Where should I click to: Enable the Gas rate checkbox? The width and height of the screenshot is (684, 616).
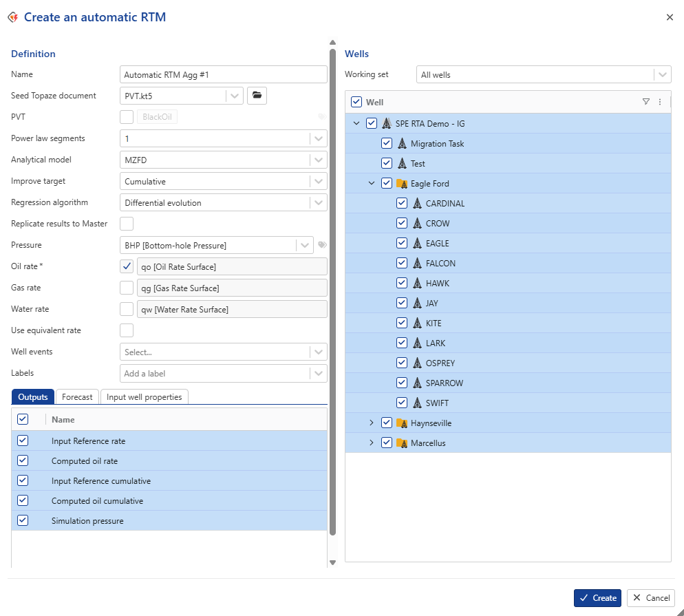(127, 288)
